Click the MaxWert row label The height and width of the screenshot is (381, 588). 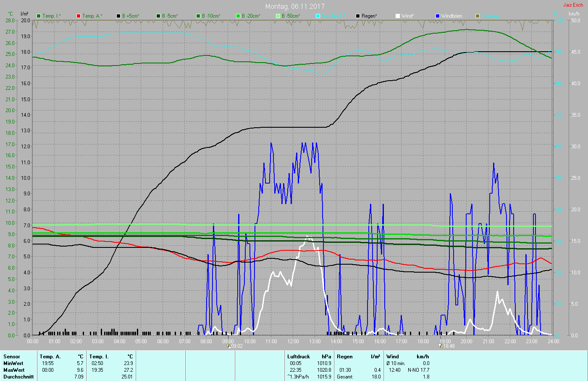tap(14, 370)
